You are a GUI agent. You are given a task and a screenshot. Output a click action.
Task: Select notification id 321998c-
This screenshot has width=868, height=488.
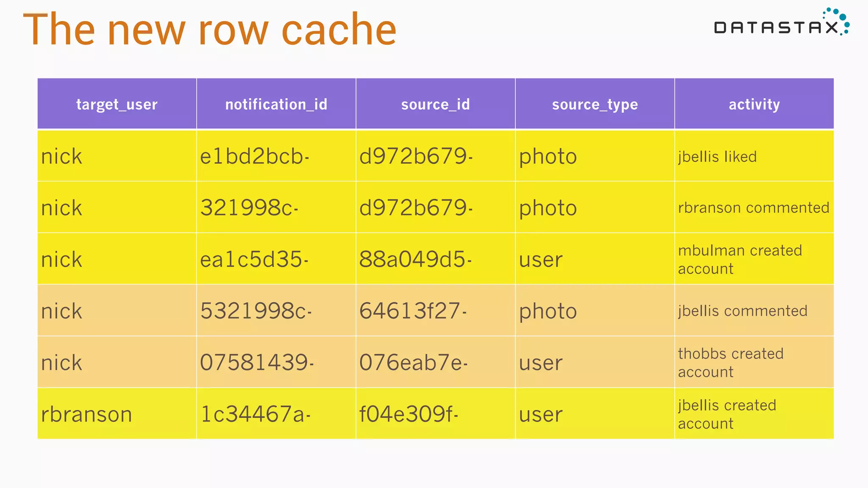[x=249, y=208]
